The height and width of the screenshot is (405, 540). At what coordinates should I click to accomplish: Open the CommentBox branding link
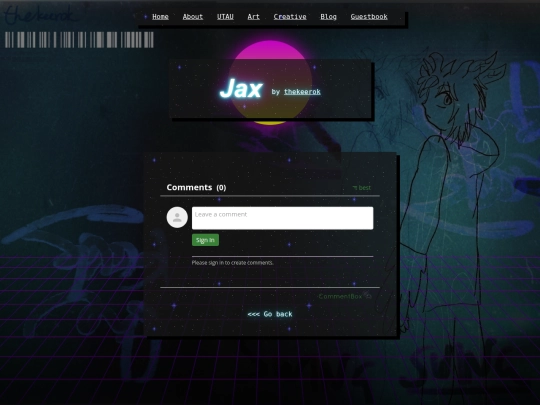(345, 296)
